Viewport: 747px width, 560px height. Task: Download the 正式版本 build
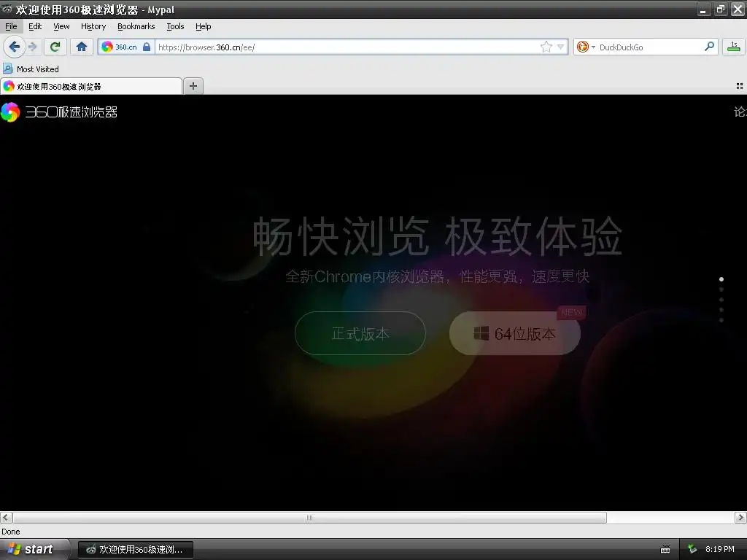360,333
